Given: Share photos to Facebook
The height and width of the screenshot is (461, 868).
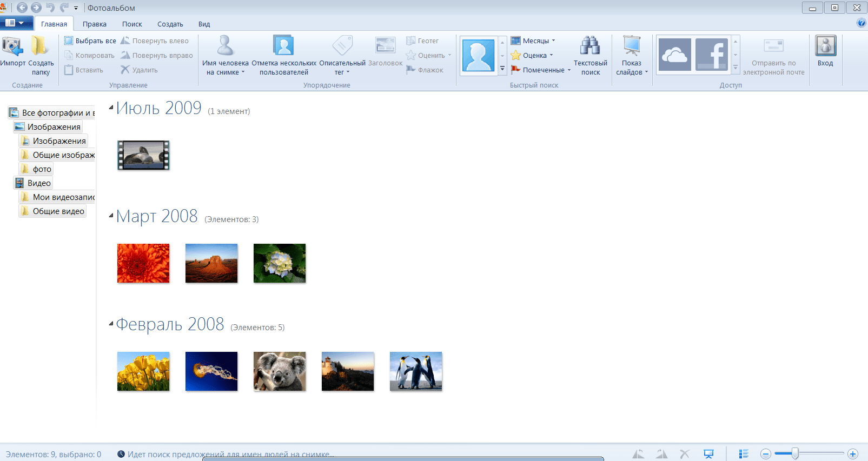Looking at the screenshot, I should (712, 55).
